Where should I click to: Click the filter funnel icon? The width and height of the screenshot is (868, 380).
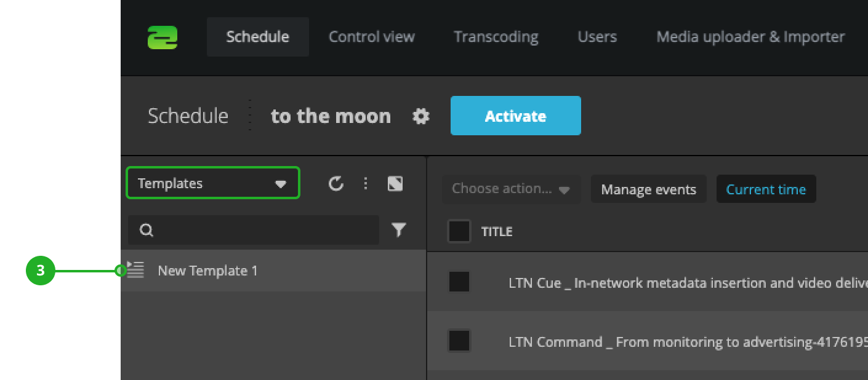[399, 230]
